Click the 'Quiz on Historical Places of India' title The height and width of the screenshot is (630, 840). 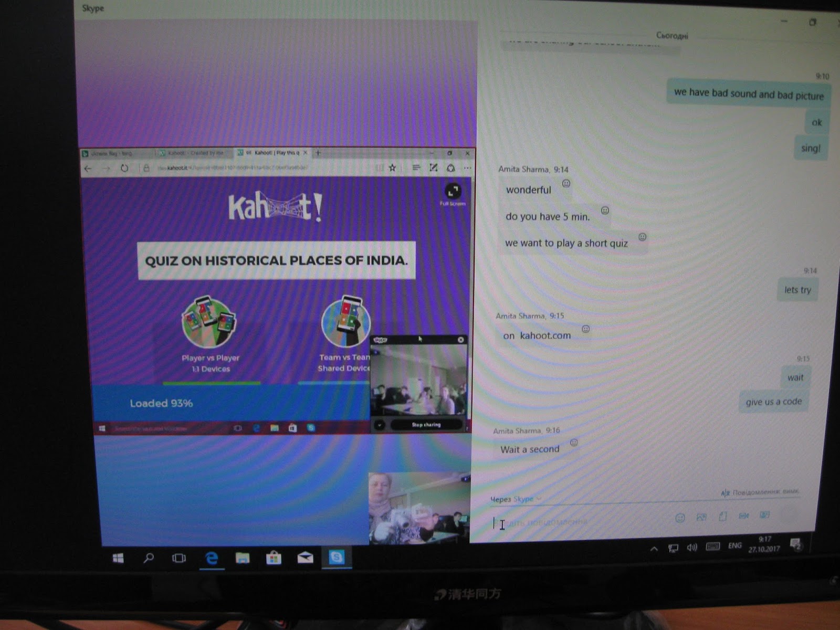(276, 260)
